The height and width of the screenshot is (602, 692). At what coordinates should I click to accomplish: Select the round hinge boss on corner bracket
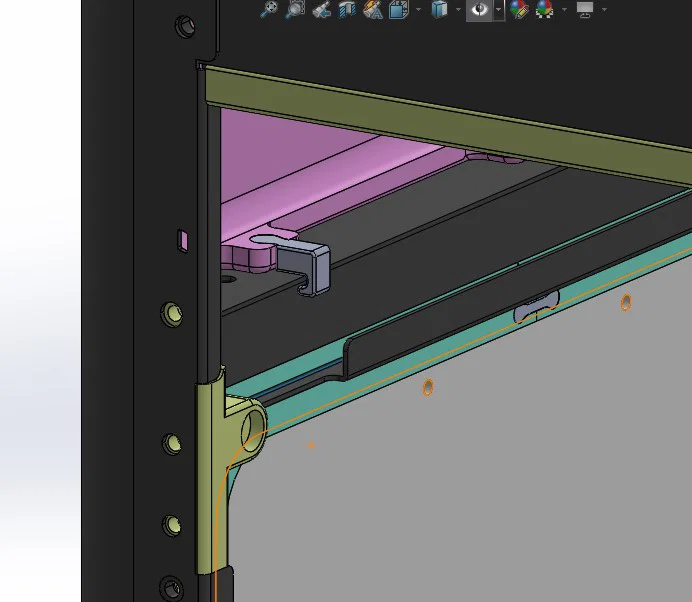[x=254, y=430]
